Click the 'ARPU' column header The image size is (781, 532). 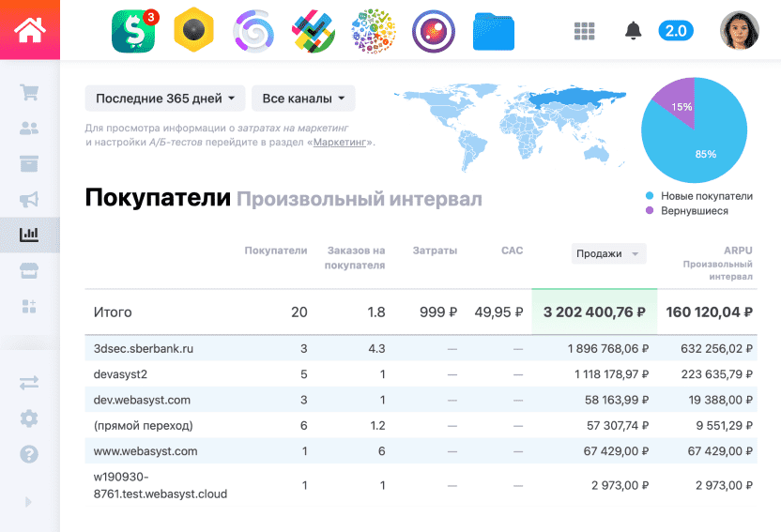pos(738,251)
